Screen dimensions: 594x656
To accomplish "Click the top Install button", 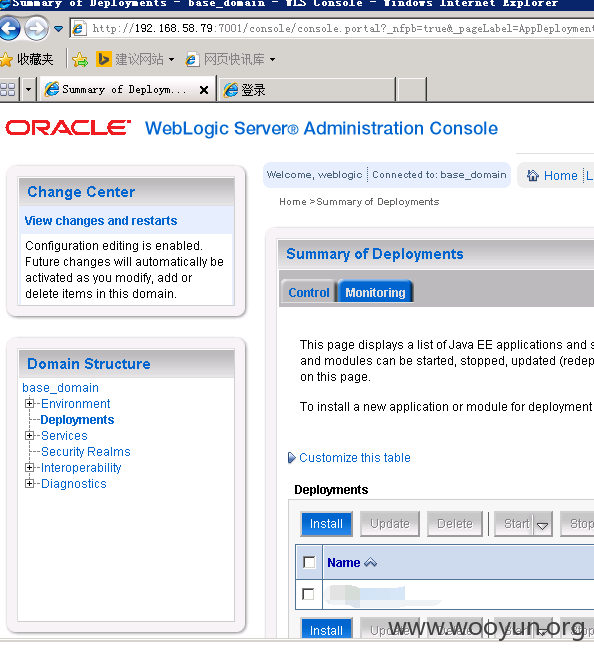I will (326, 523).
